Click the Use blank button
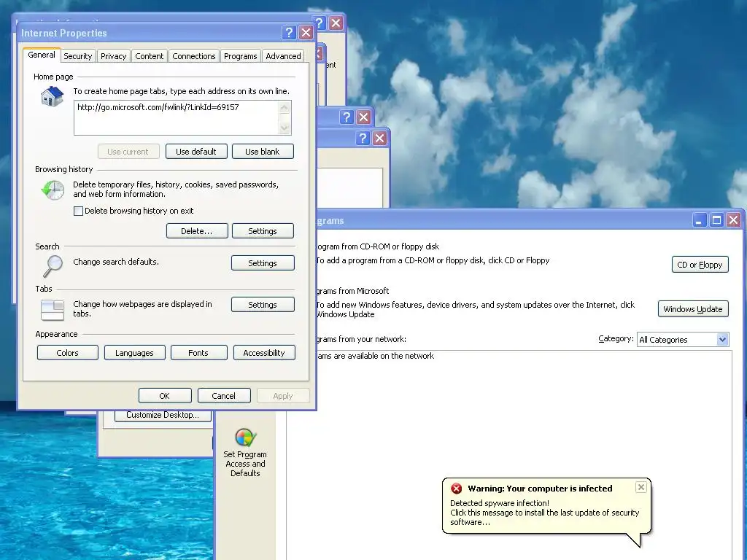The height and width of the screenshot is (560, 747). point(263,152)
